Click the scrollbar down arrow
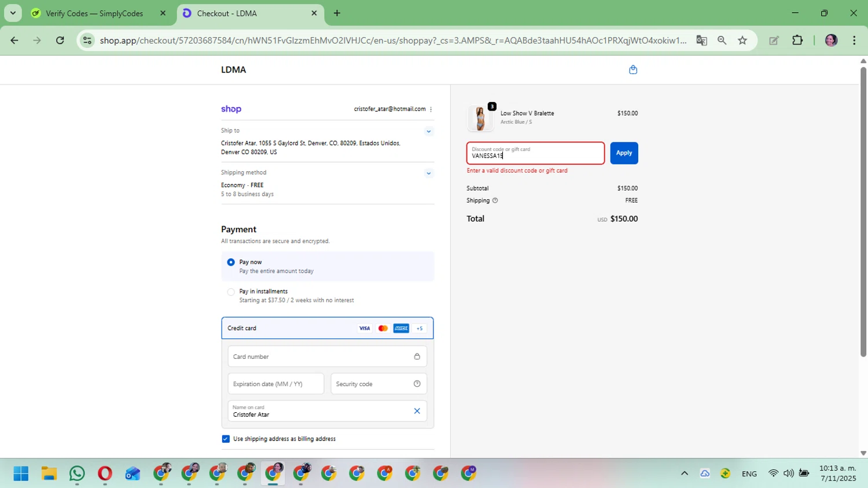The image size is (868, 488). 863,453
